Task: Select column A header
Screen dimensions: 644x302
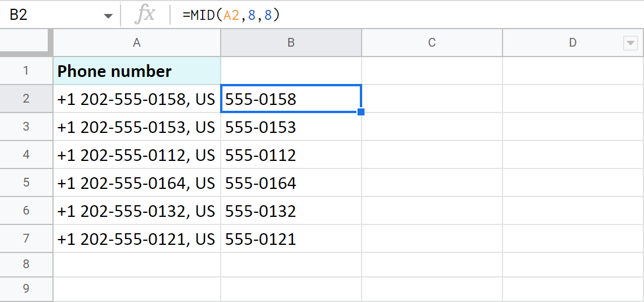Action: 137,43
